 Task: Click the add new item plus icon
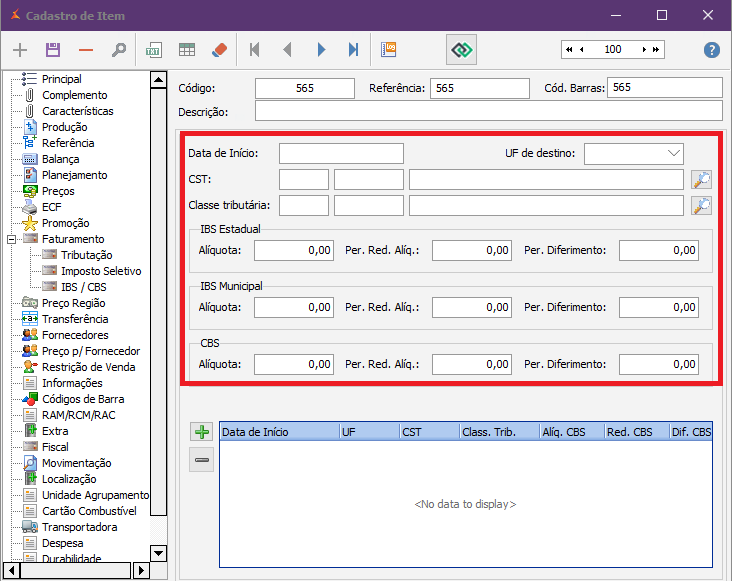click(20, 50)
